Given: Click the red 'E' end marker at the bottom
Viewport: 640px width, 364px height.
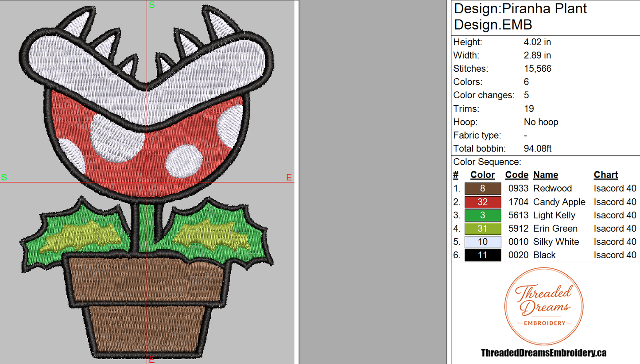Looking at the screenshot, I should [152, 360].
